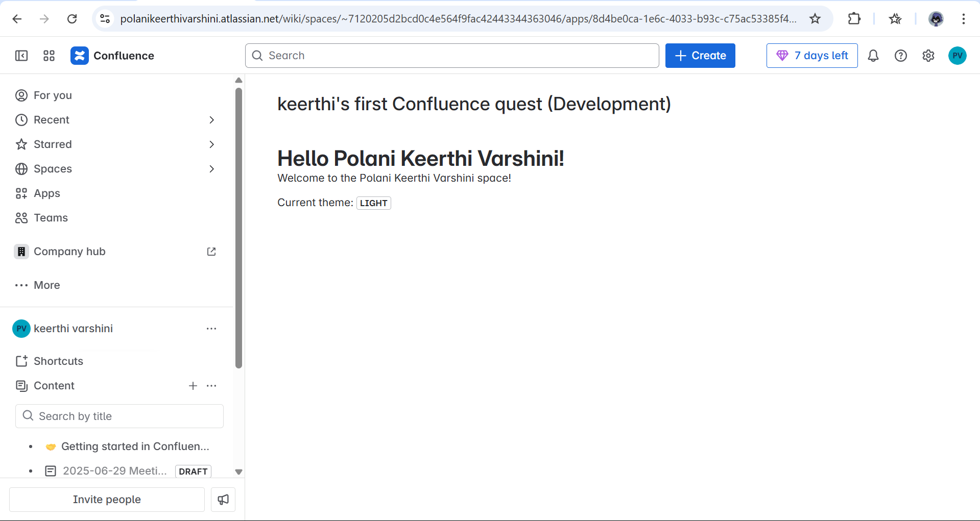Click the browser back arrow
The image size is (980, 521).
(17, 19)
